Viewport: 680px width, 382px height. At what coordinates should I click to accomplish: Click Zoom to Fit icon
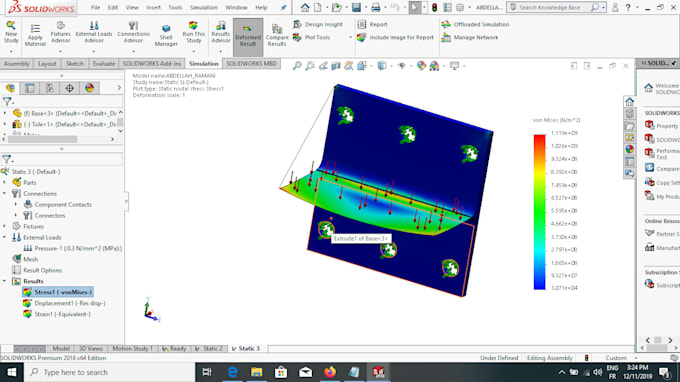click(297, 66)
